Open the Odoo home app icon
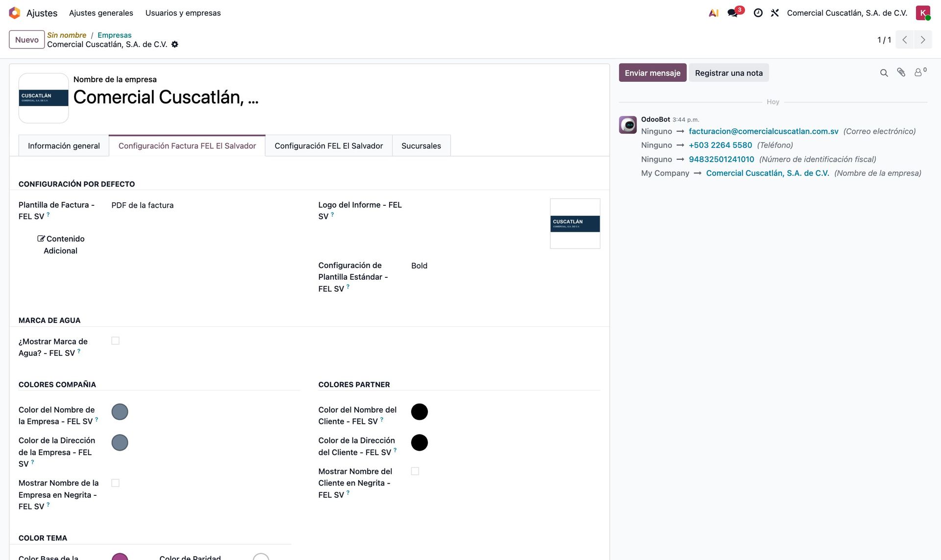The width and height of the screenshot is (941, 560). pos(15,13)
